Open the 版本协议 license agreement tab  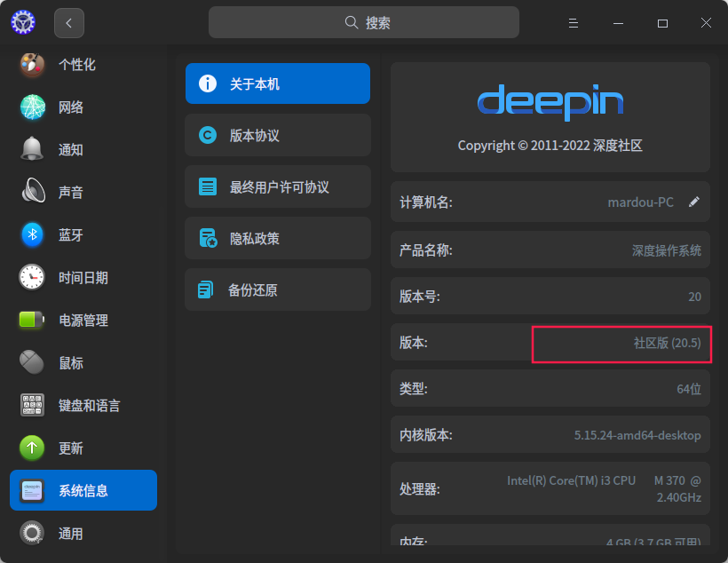(278, 135)
